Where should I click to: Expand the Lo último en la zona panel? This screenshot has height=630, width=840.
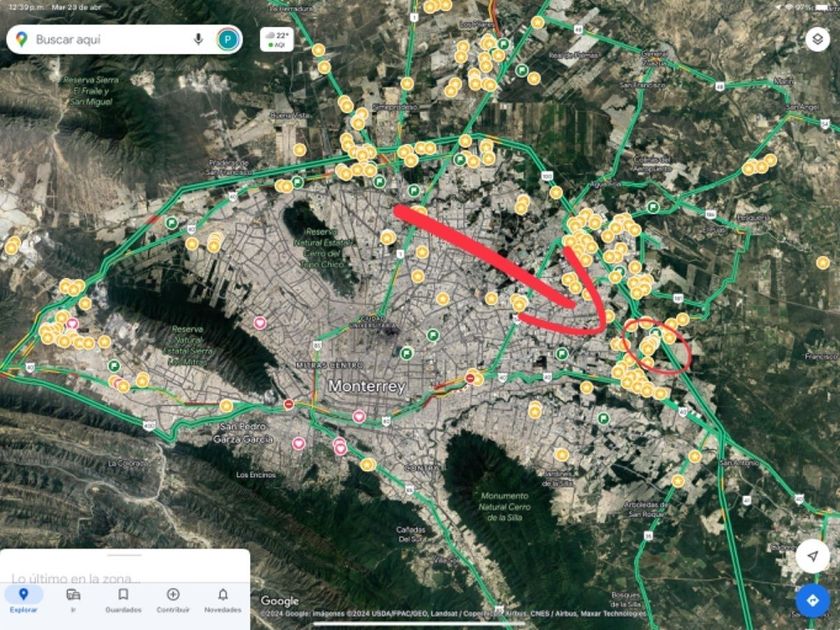[x=76, y=579]
